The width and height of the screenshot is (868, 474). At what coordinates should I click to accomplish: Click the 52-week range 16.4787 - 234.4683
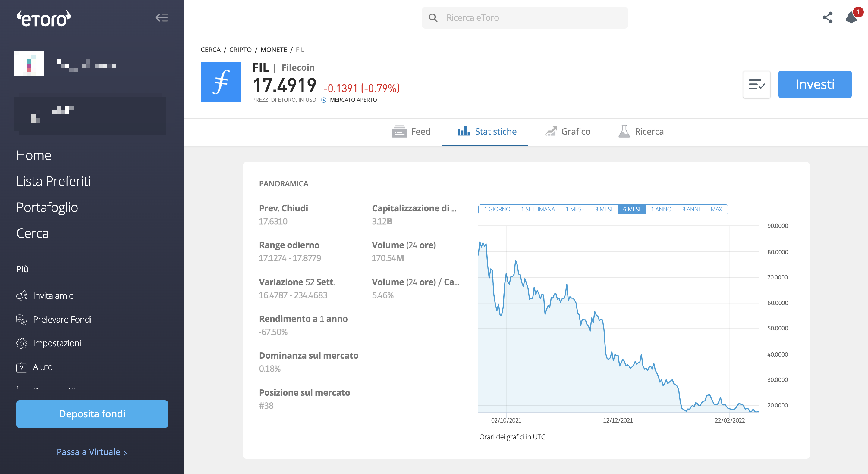coord(293,295)
